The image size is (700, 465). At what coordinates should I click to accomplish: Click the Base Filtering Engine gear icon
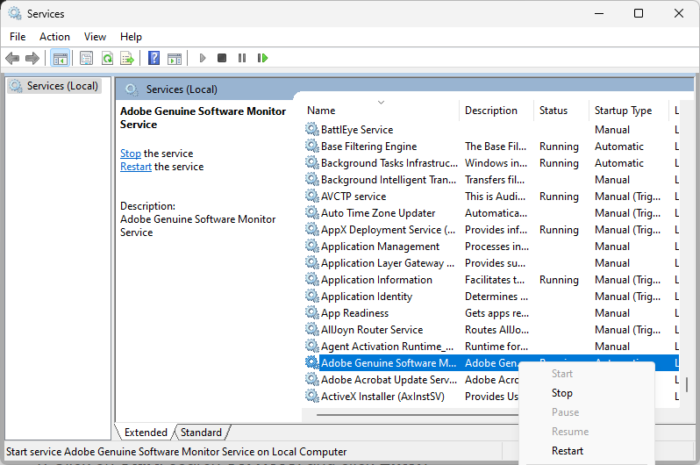(x=312, y=146)
